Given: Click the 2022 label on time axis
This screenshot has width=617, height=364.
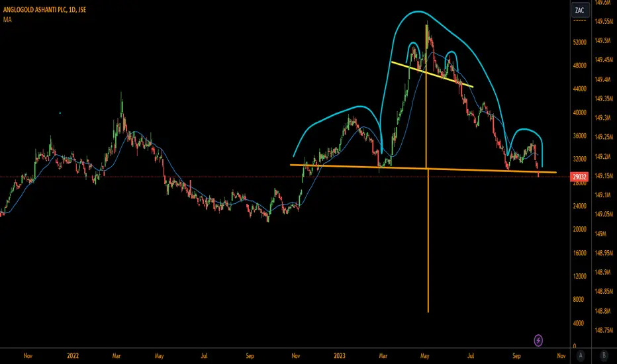Looking at the screenshot, I should (x=73, y=356).
